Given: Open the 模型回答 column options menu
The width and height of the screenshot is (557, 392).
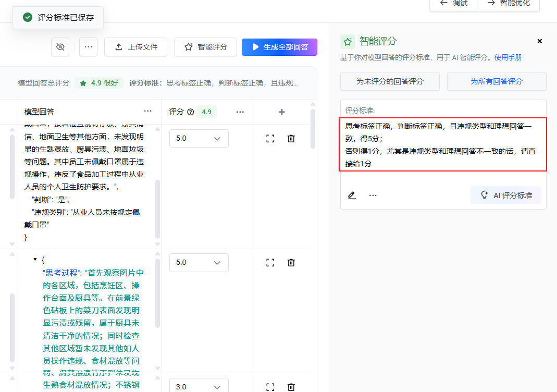Looking at the screenshot, I should pos(148,112).
